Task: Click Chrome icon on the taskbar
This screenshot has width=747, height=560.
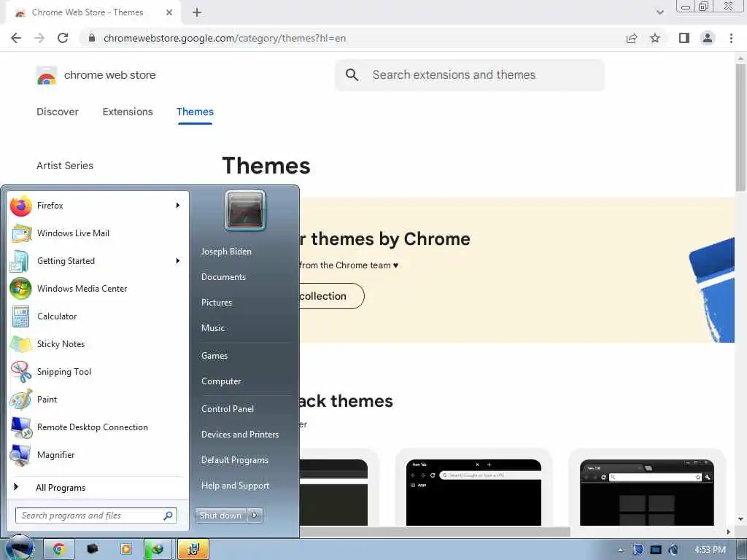Action: tap(58, 550)
